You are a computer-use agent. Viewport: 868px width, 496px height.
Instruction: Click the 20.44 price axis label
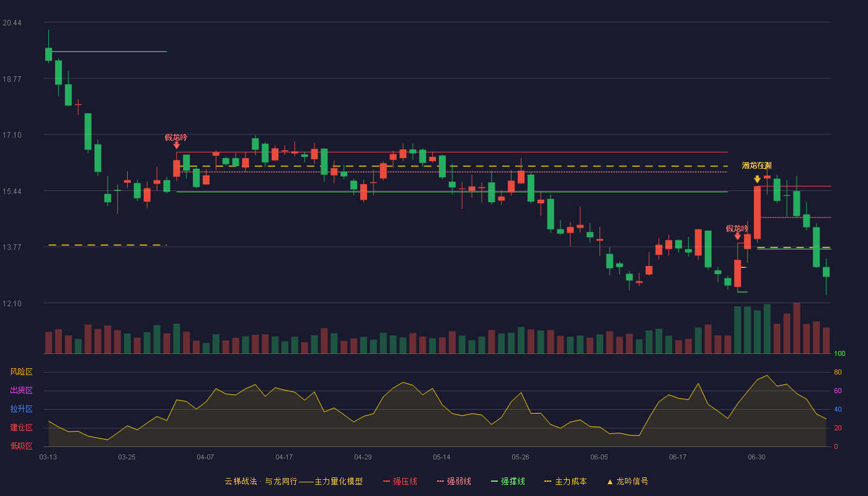(12, 23)
